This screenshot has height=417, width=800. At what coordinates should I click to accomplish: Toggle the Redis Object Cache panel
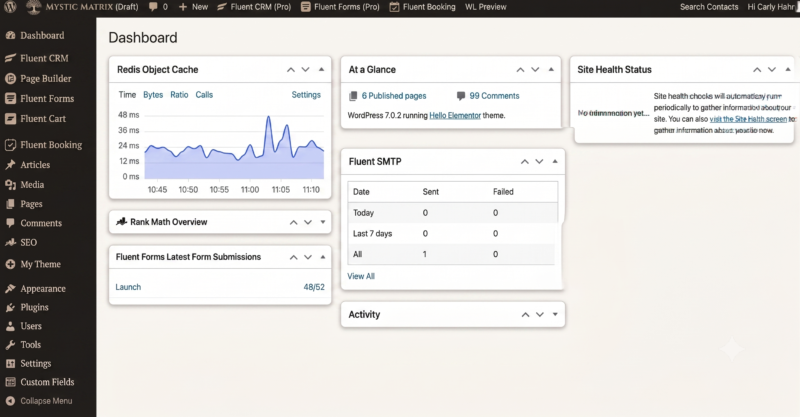click(321, 69)
